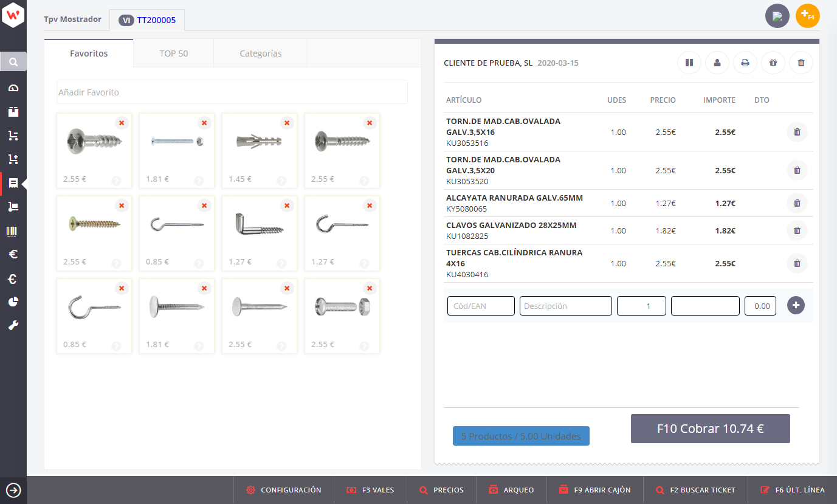This screenshot has height=504, width=837.
Task: Remove the golden screw 2.55 € favorite
Action: [x=122, y=205]
